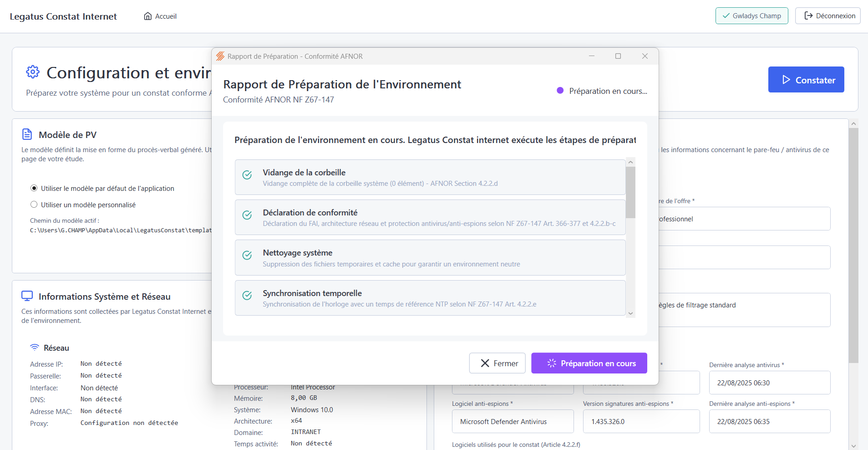The height and width of the screenshot is (450, 868).
Task: Click the checkmark icon for Vidange de la corbeille
Action: tap(247, 175)
